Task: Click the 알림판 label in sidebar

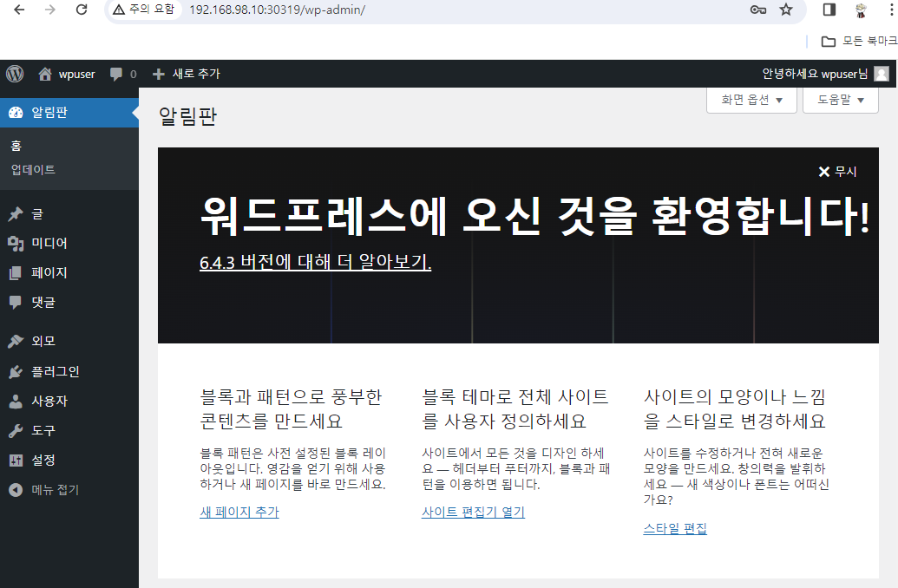Action: tap(49, 112)
